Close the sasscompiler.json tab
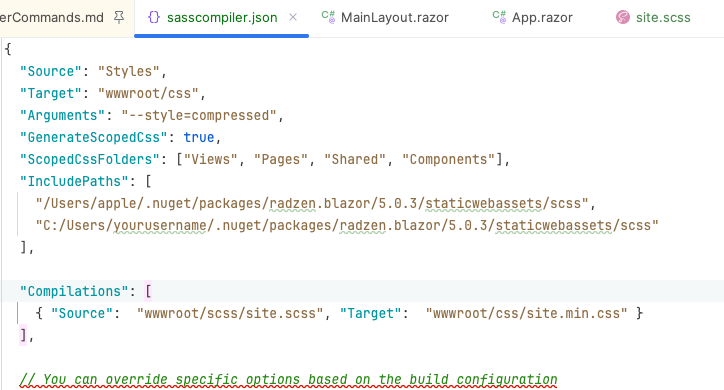The height and width of the screenshot is (390, 724). point(293,18)
